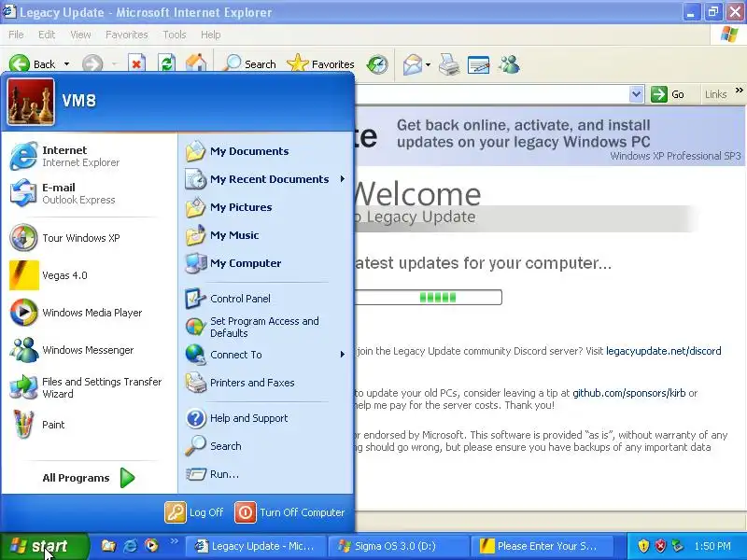
Task: Click the Media Player quick launch icon
Action: [x=151, y=546]
